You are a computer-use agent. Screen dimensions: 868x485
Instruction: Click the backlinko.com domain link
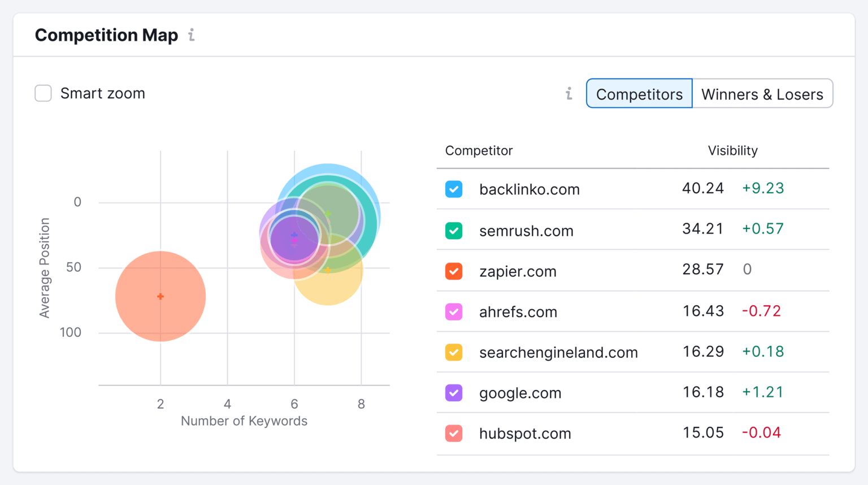point(530,189)
